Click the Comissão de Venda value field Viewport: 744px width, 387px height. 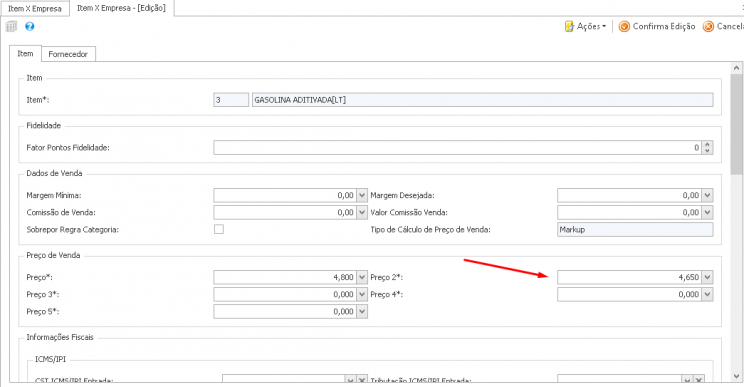[285, 212]
